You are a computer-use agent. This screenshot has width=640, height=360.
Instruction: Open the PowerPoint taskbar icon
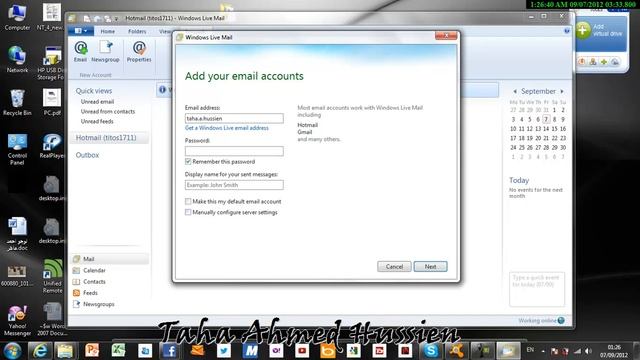(x=92, y=351)
